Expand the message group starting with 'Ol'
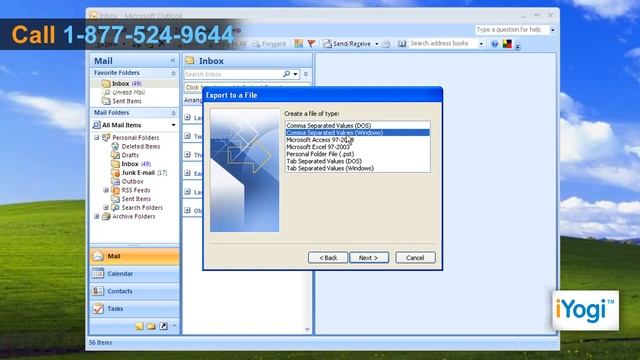This screenshot has width=640, height=360. tap(187, 210)
